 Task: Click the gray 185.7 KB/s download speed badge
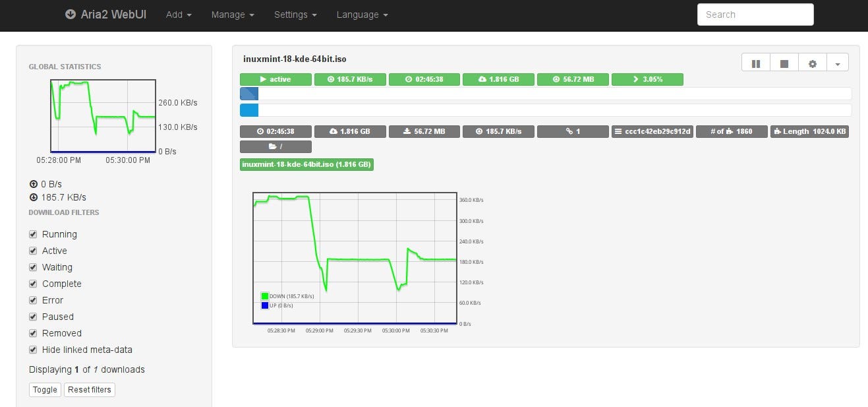pos(498,131)
